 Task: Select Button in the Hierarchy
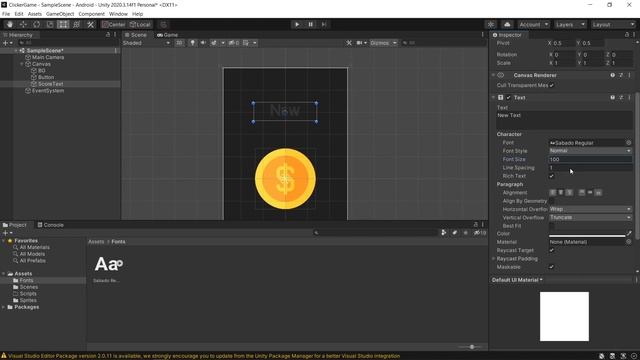click(x=46, y=77)
